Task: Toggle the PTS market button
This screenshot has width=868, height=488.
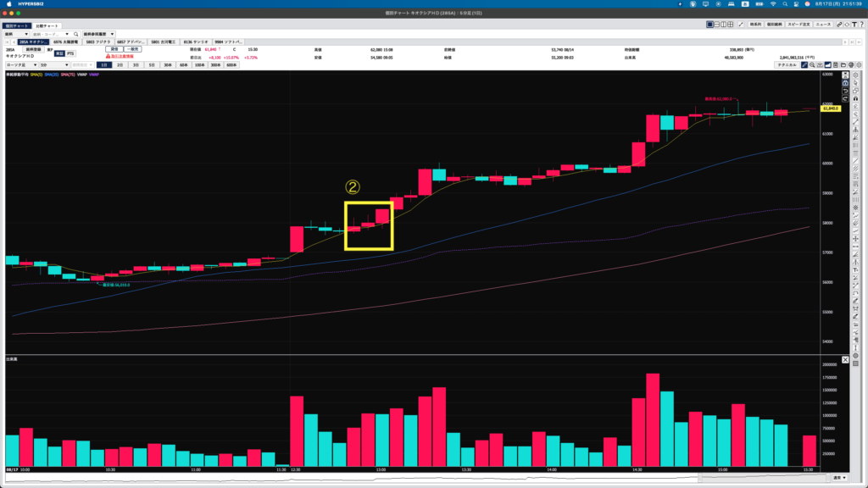Action: click(70, 53)
